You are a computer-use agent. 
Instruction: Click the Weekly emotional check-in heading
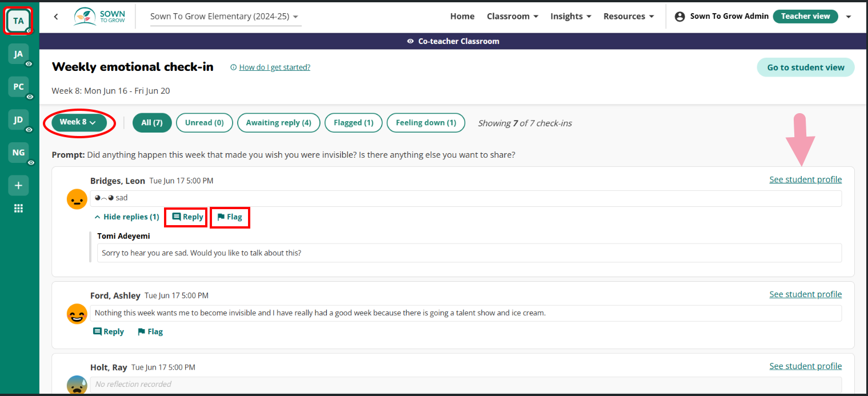(x=133, y=67)
